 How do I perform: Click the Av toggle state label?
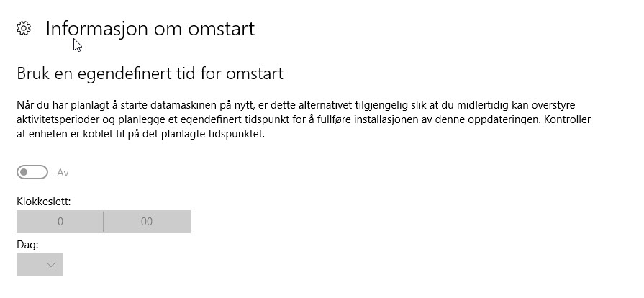point(63,173)
